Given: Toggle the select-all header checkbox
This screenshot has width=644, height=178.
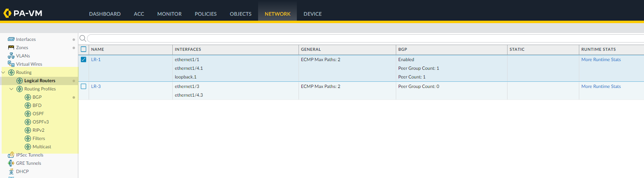Looking at the screenshot, I should point(84,49).
